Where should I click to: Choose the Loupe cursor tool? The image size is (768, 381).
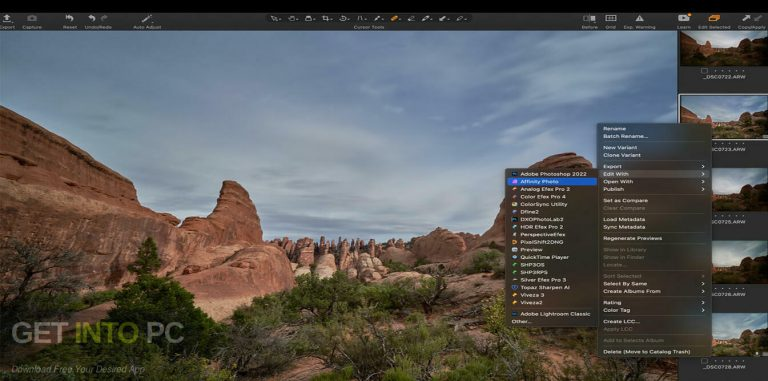(x=309, y=19)
